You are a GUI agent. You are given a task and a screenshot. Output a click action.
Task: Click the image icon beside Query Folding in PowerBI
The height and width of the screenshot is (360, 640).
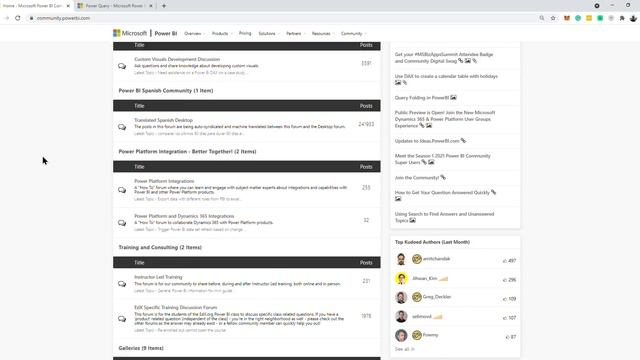[453, 98]
